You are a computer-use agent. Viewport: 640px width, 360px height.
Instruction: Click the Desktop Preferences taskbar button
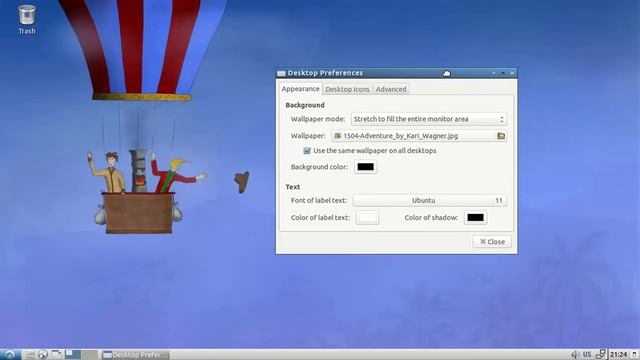pyautogui.click(x=135, y=355)
